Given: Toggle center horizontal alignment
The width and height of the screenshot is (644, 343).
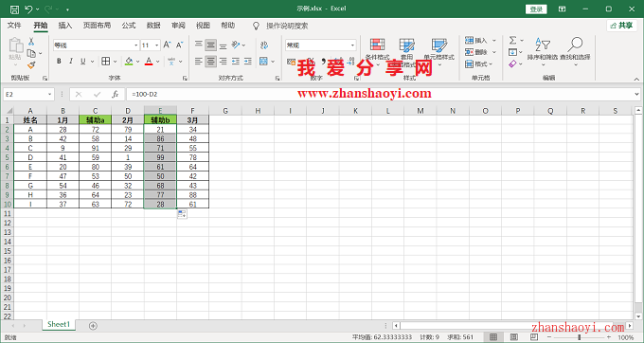Looking at the screenshot, I should 210,62.
